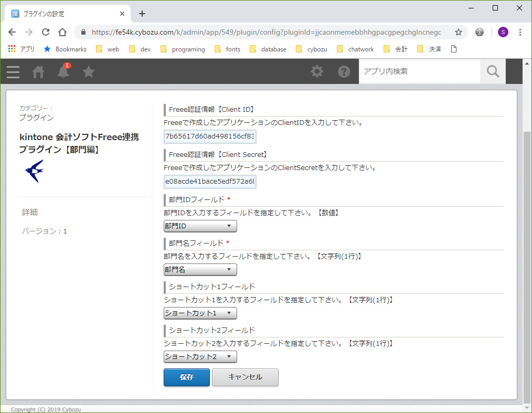The width and height of the screenshot is (532, 413).
Task: Click the バージョン：1 text
Action: (x=45, y=231)
